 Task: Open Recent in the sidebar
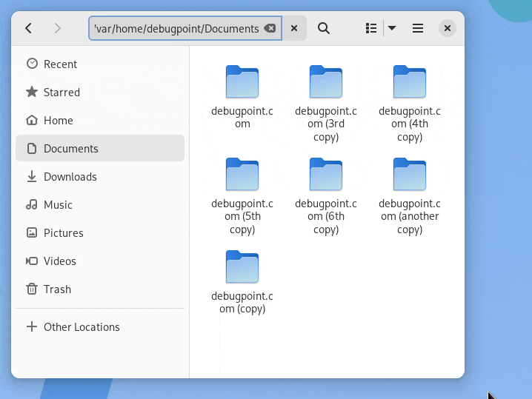(x=60, y=64)
